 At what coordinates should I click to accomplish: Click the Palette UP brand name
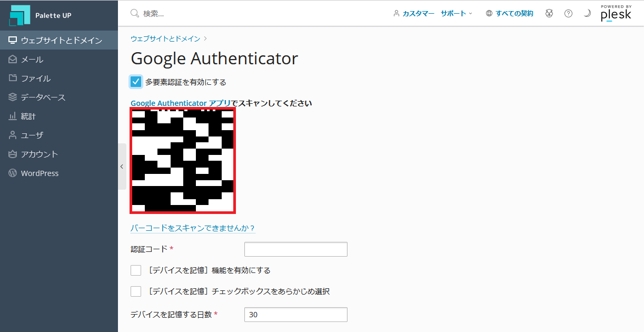[53, 15]
